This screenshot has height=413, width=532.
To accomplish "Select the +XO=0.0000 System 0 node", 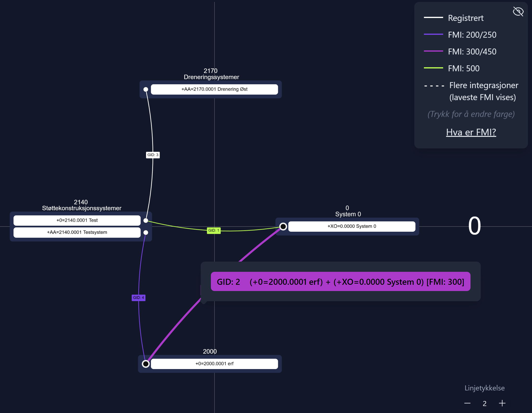I will point(351,226).
